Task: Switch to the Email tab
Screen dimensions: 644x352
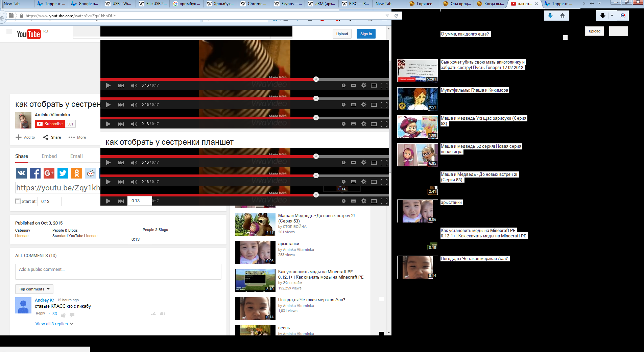Action: [x=76, y=156]
